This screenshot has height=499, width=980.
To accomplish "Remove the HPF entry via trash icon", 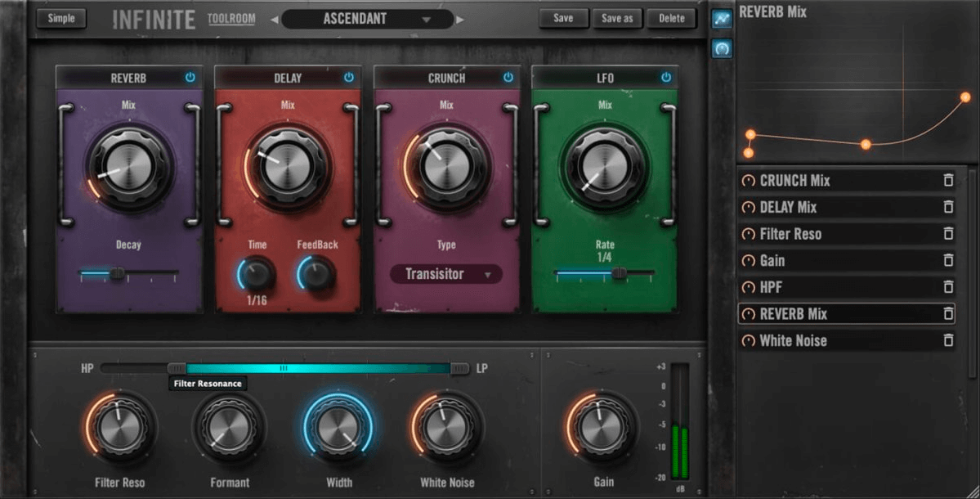I will 948,288.
